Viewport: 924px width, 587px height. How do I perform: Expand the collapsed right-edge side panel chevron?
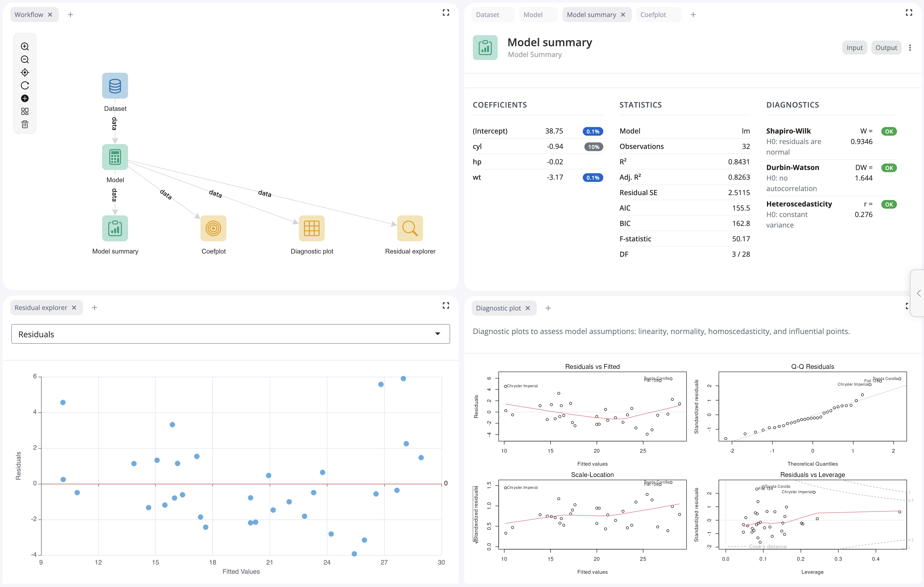click(919, 293)
